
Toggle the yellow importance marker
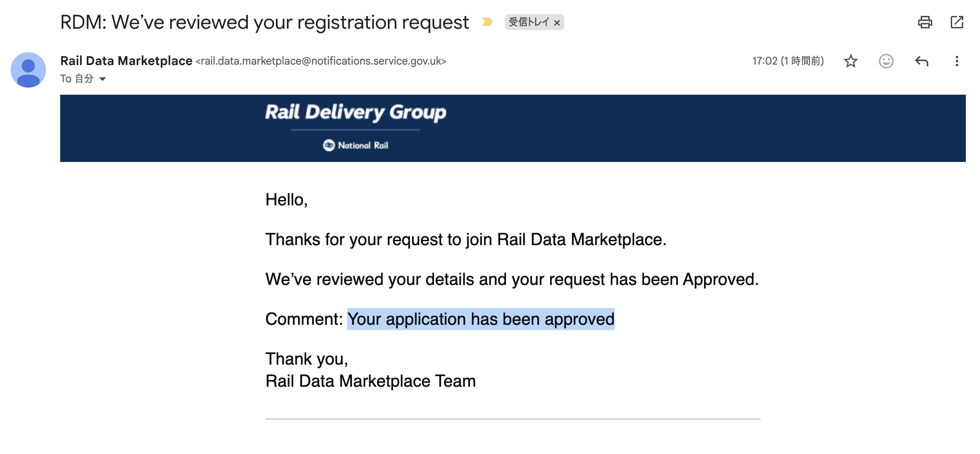click(x=487, y=22)
